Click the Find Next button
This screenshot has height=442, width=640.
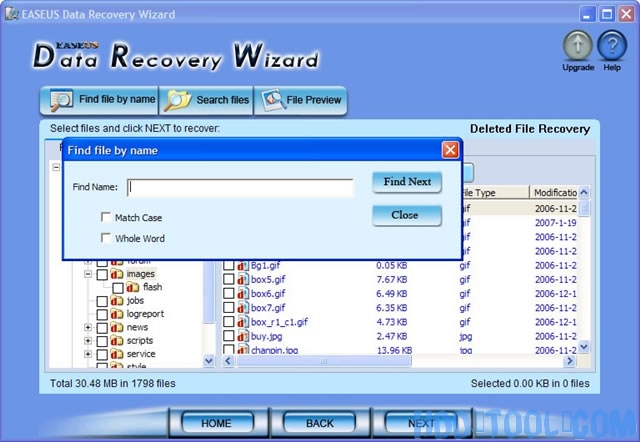407,182
